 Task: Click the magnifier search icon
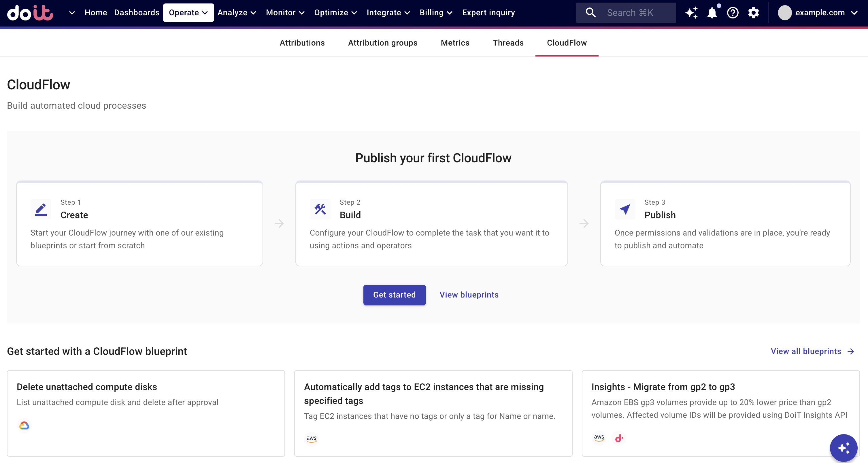click(591, 13)
